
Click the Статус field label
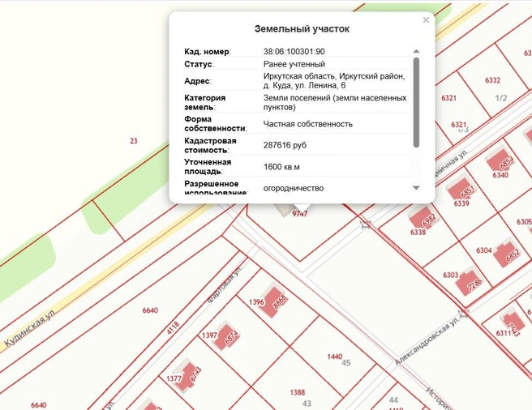[x=199, y=64]
